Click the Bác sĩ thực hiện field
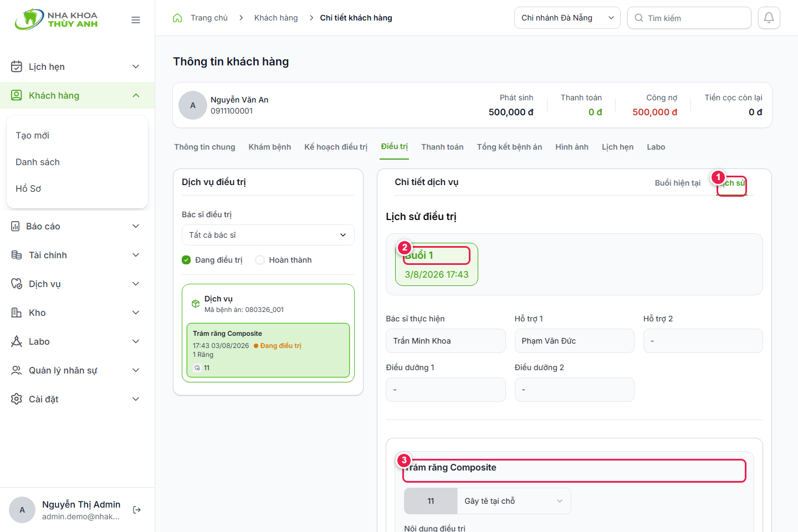This screenshot has width=798, height=532. [x=446, y=341]
